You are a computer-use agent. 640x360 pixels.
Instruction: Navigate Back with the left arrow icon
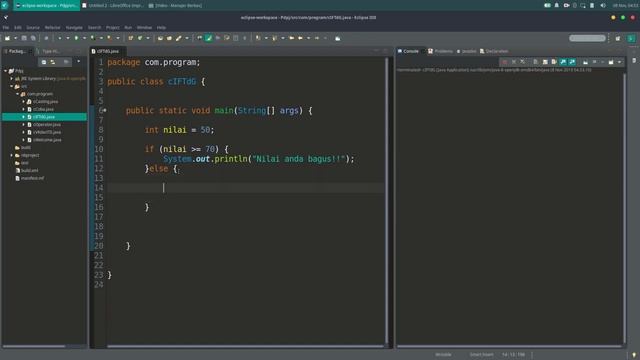(x=300, y=38)
